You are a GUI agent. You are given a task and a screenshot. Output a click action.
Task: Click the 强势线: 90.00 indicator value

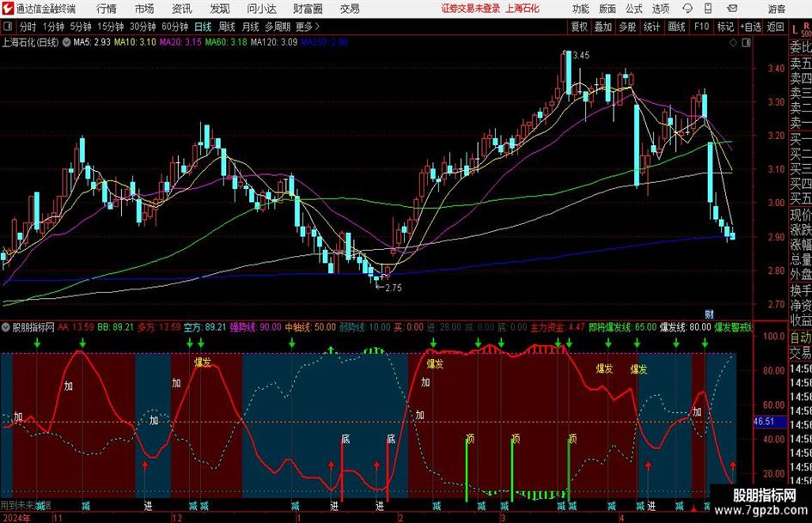coord(255,327)
